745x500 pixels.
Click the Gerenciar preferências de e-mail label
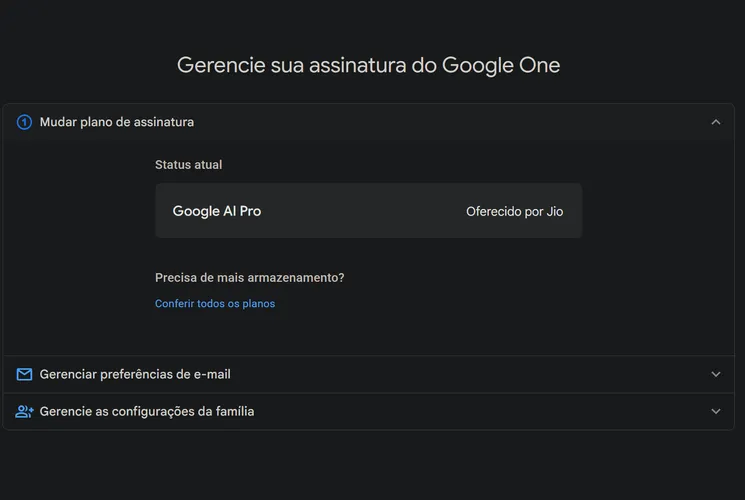[x=135, y=375]
